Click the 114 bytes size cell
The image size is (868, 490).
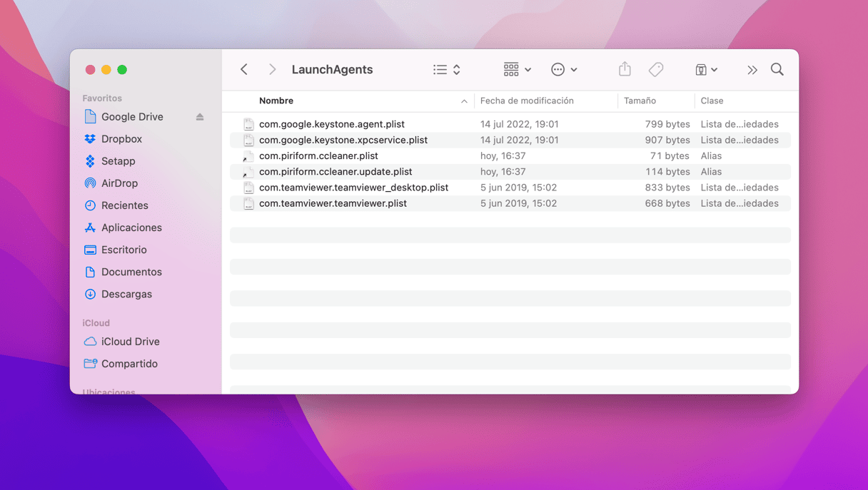tap(667, 171)
